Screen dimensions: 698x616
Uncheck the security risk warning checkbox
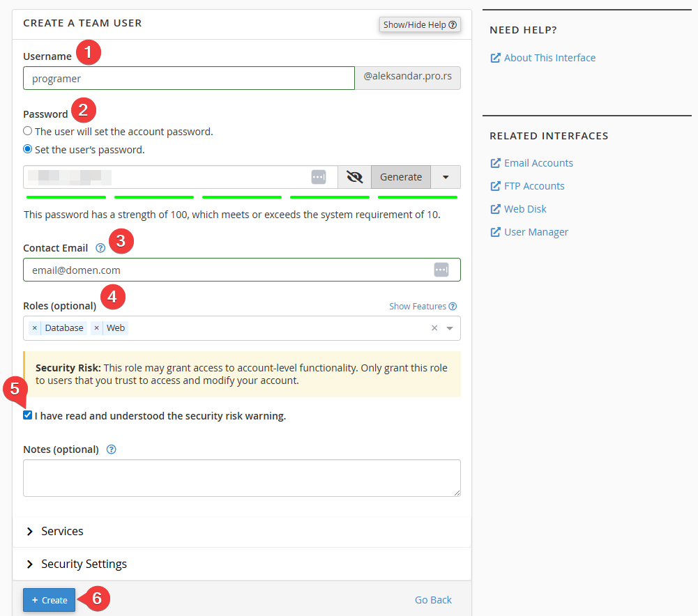coord(28,415)
